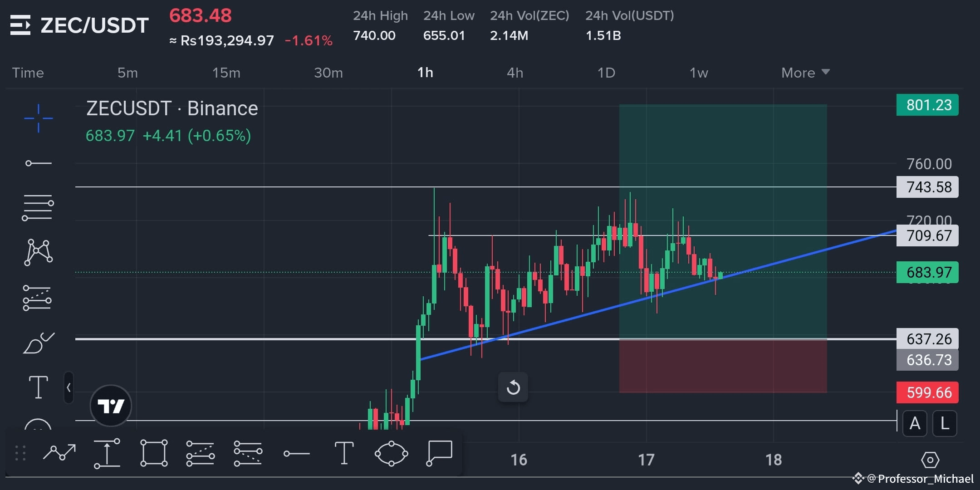The width and height of the screenshot is (980, 490).
Task: Click the 24h High value 740.00
Action: [374, 35]
